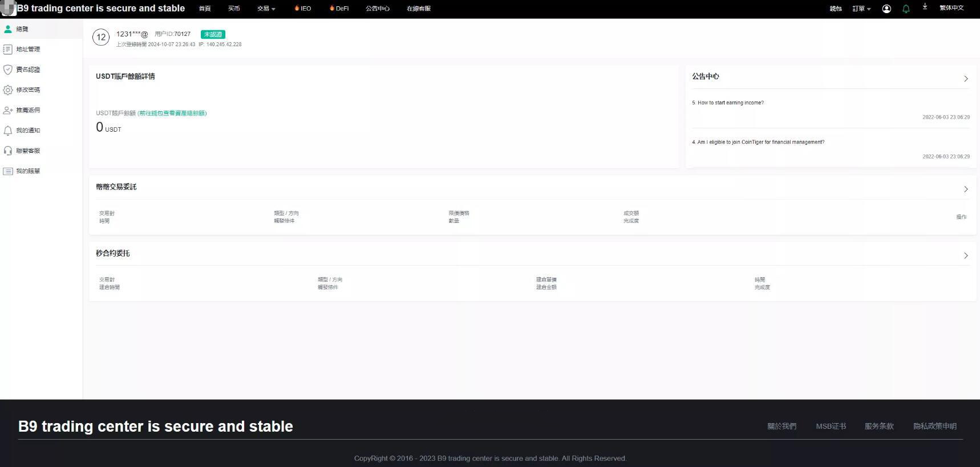Click the bell icon for 我的通知 in sidebar

click(x=8, y=131)
